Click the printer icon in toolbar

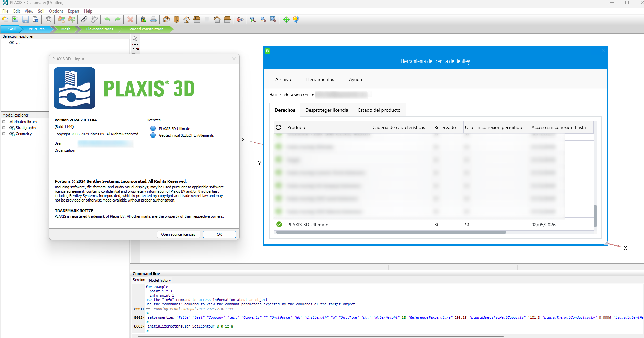(153, 19)
